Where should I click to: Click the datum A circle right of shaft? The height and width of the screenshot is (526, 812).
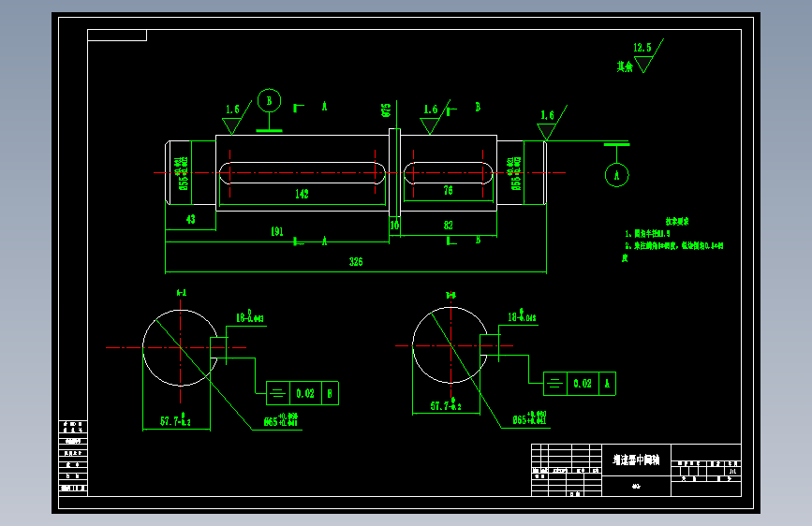coord(617,175)
